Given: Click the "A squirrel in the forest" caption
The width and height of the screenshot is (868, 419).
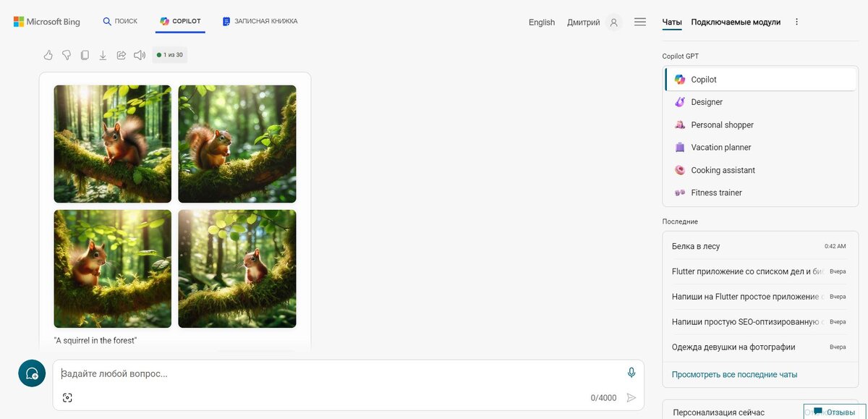Looking at the screenshot, I should (95, 340).
